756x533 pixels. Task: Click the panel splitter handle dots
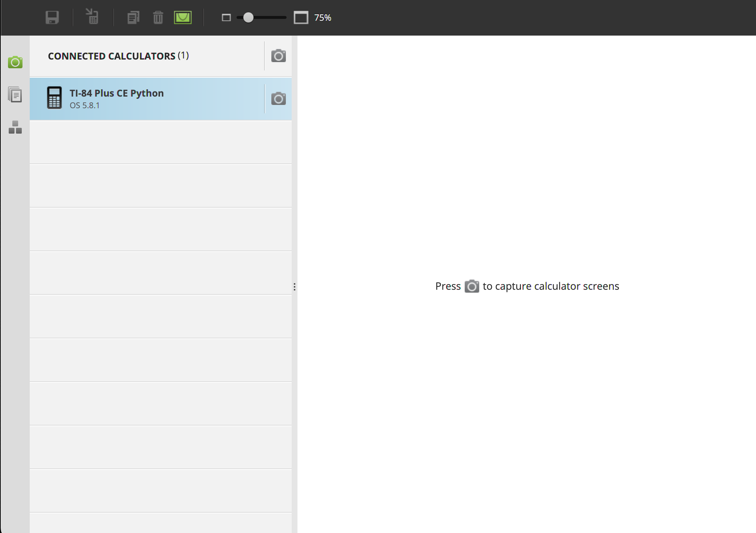point(294,287)
